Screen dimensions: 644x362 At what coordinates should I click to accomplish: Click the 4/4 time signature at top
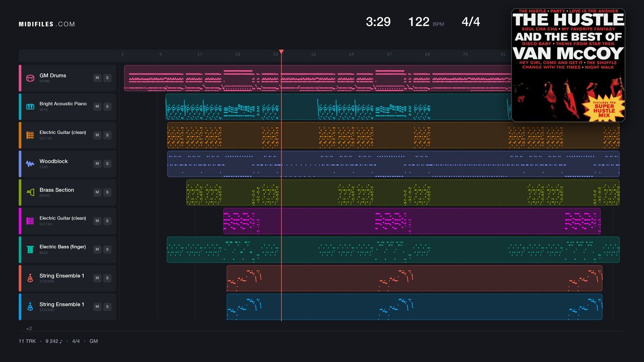(471, 22)
